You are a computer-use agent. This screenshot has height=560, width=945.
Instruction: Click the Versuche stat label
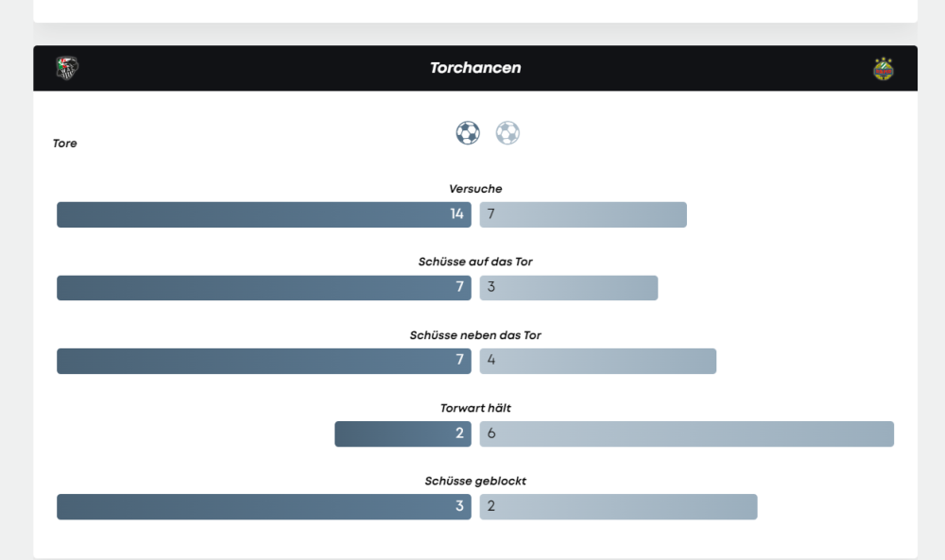[475, 189]
